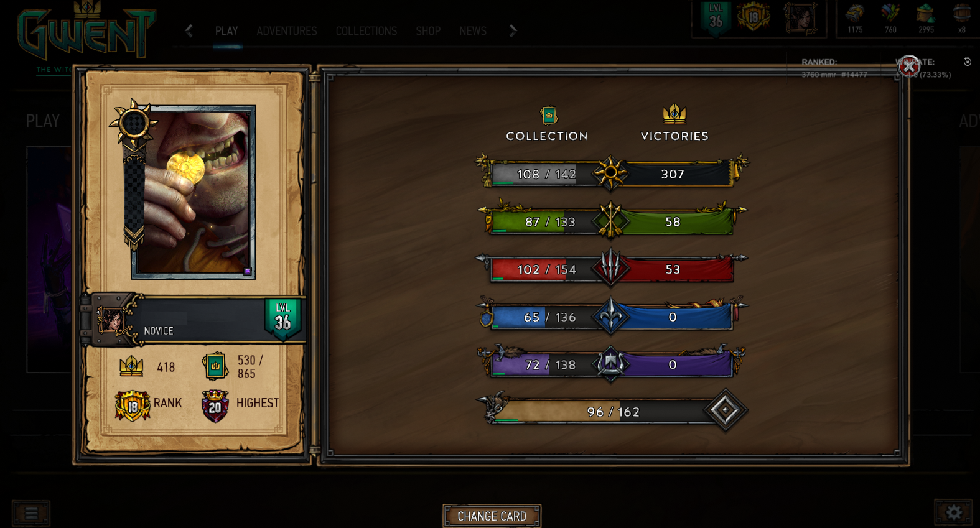980x528 pixels.
Task: Click the Skellige ship faction emblem
Action: pos(610,364)
